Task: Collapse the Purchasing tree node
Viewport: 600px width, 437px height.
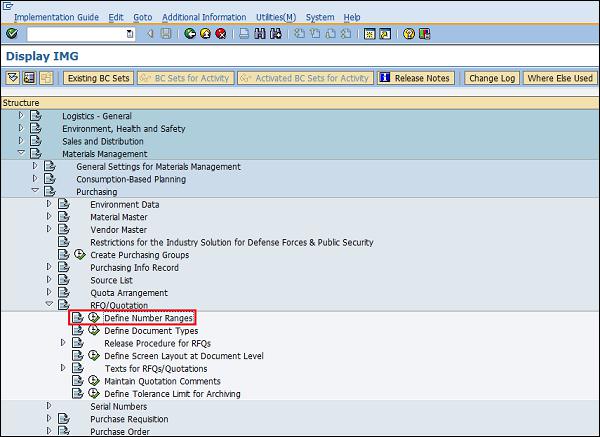Action: 35,191
